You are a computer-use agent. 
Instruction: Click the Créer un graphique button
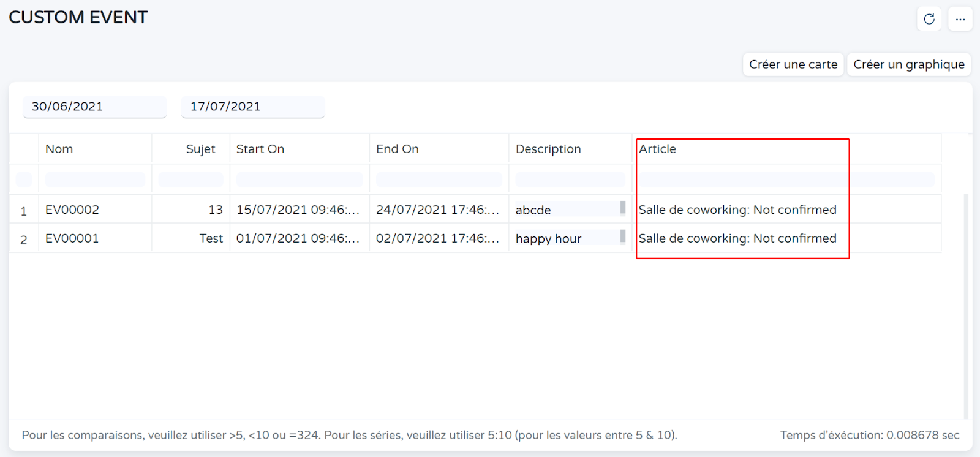click(909, 64)
